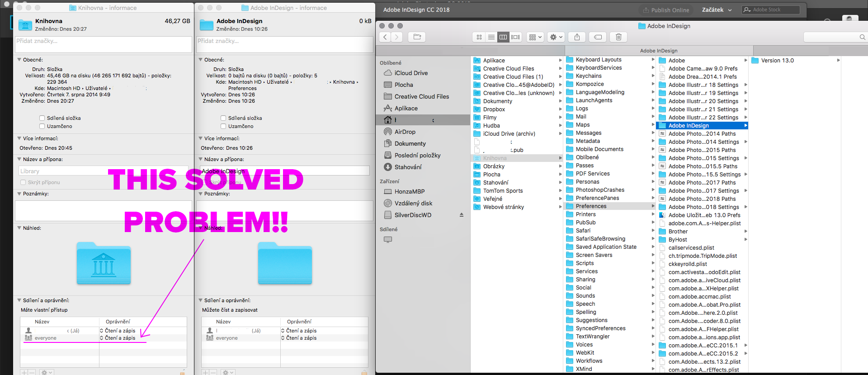The height and width of the screenshot is (375, 868).
Task: Click the Publish Online button
Action: [x=666, y=10]
